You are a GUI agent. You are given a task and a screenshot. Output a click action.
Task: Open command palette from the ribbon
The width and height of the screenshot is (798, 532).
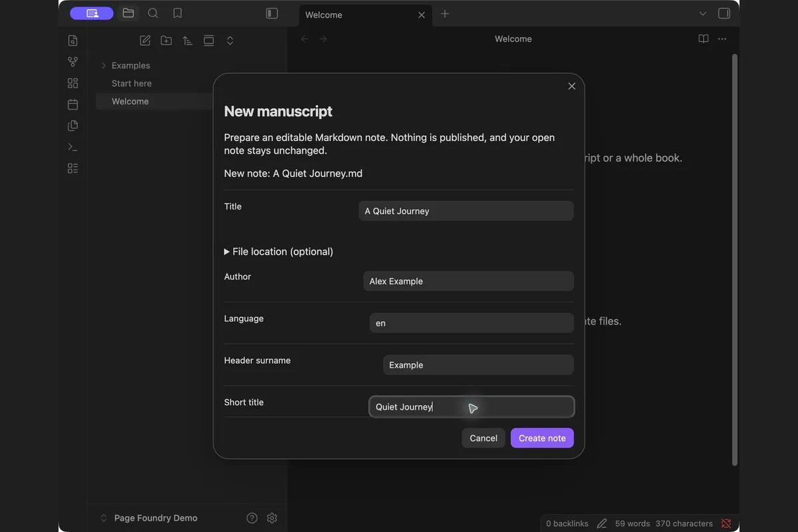coord(73,147)
